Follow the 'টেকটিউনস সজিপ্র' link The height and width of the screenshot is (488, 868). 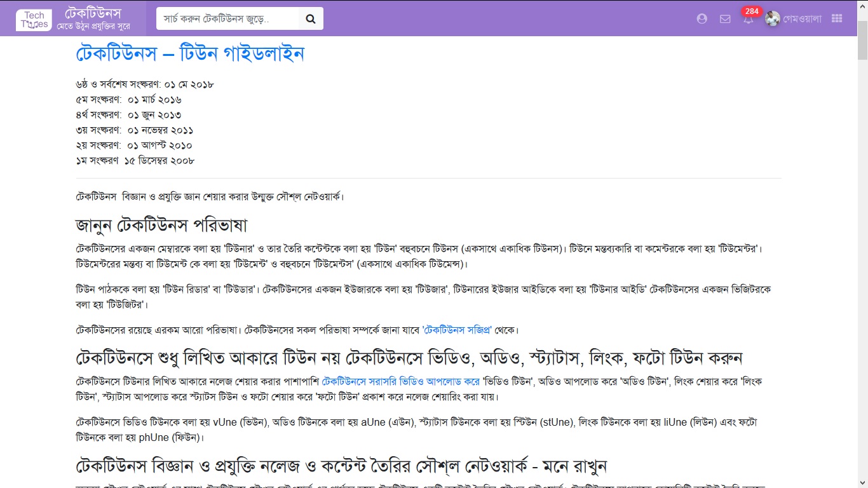pyautogui.click(x=458, y=330)
